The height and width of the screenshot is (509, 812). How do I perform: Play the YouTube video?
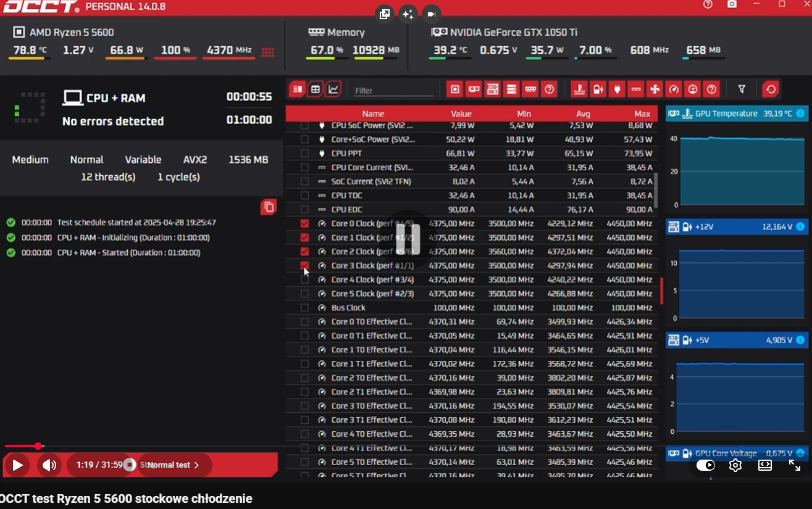[18, 465]
